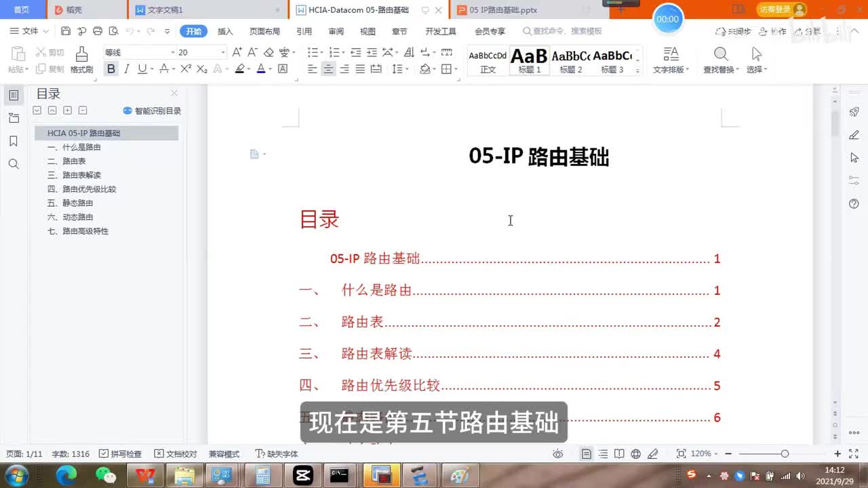The width and height of the screenshot is (868, 488).
Task: Expand the styles gallery
Action: tap(637, 70)
